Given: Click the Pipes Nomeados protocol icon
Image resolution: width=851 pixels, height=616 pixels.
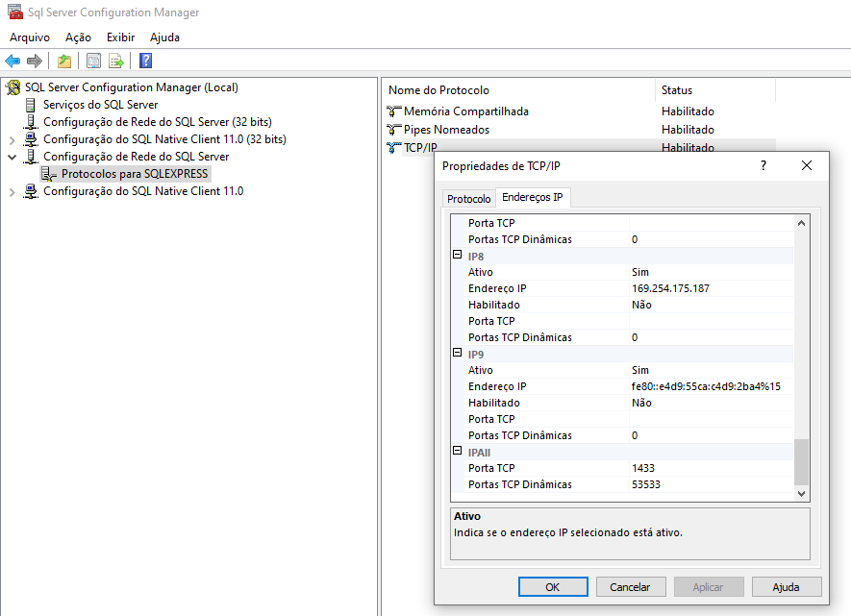Looking at the screenshot, I should click(x=394, y=130).
